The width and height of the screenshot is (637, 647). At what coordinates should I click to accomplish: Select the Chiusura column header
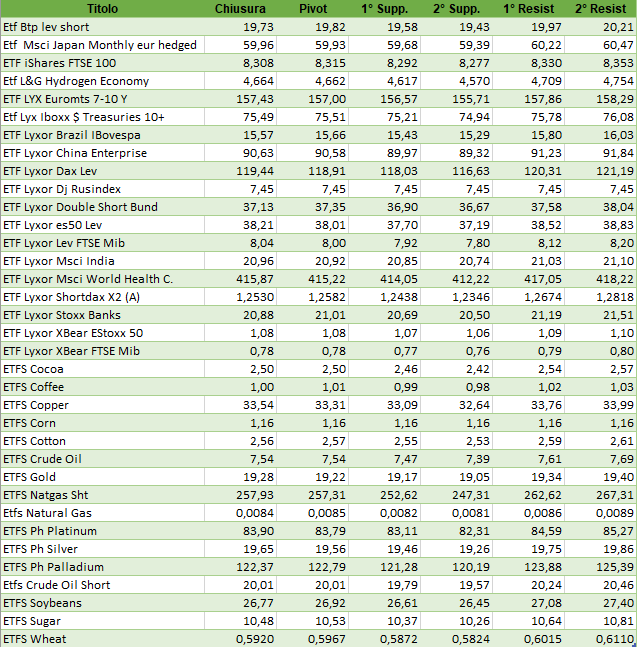pyautogui.click(x=240, y=9)
